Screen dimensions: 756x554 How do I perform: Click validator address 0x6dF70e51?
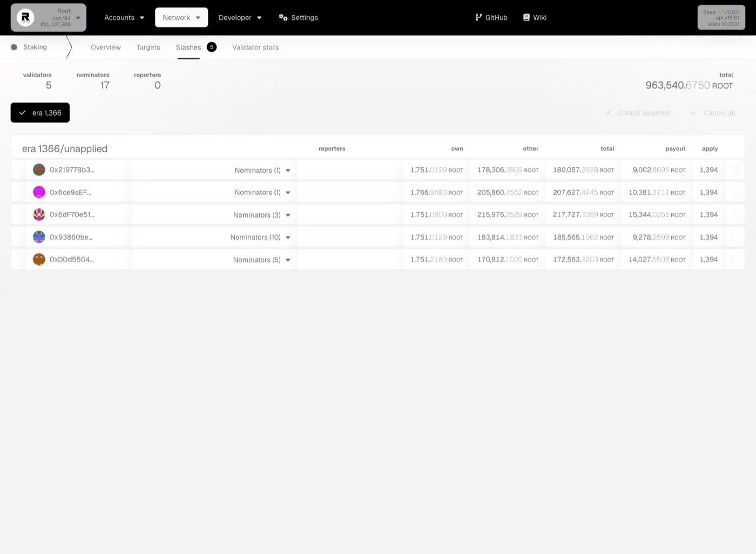72,215
